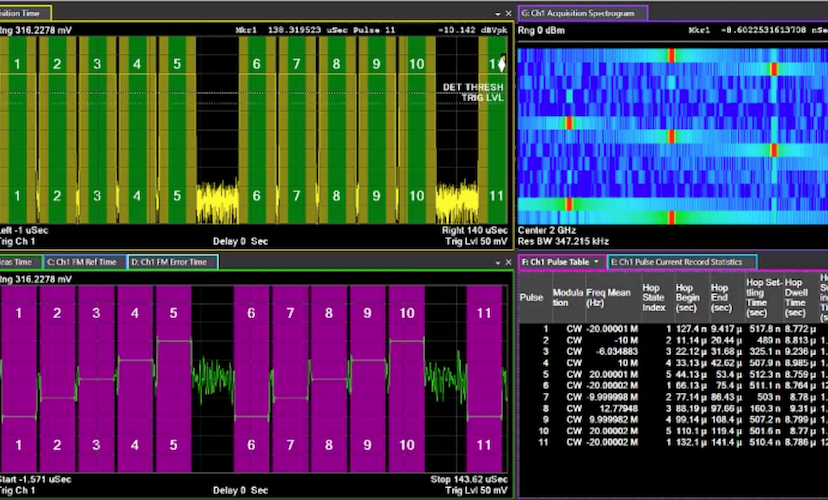Open the Acquisition Time panel dropdown arrow
The height and width of the screenshot is (500, 828).
[498, 14]
